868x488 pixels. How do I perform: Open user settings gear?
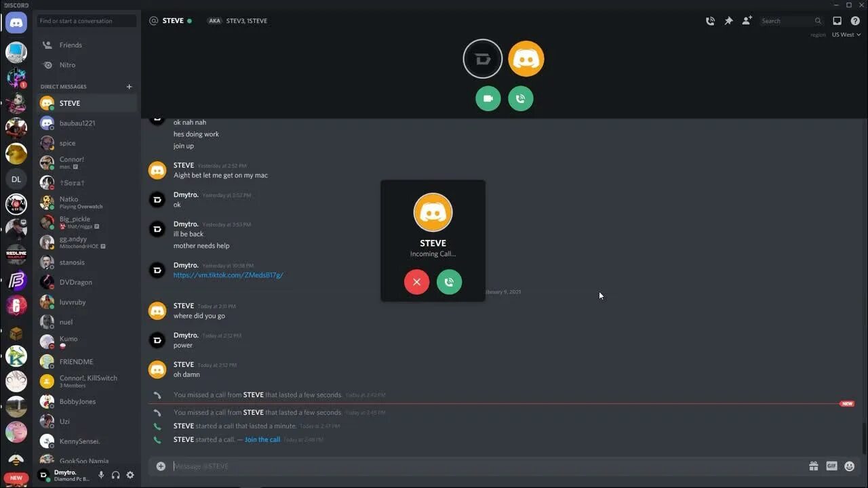(130, 475)
